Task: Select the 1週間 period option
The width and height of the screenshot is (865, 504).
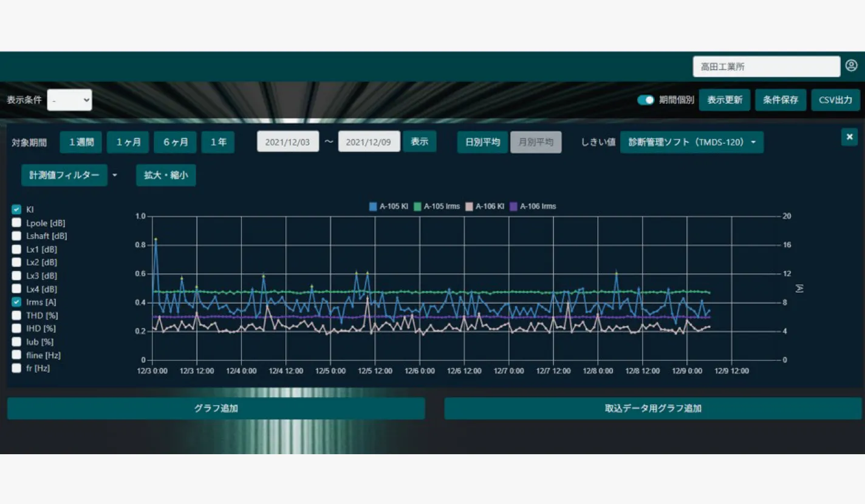Action: 81,142
